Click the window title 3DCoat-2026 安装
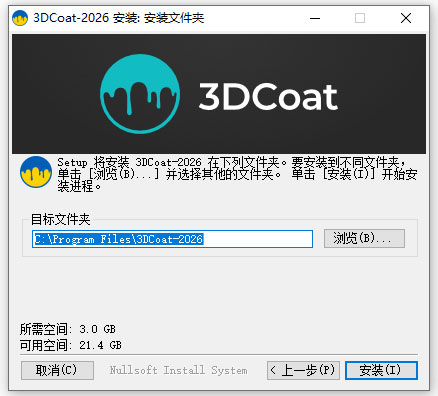The image size is (438, 396). pos(119,18)
